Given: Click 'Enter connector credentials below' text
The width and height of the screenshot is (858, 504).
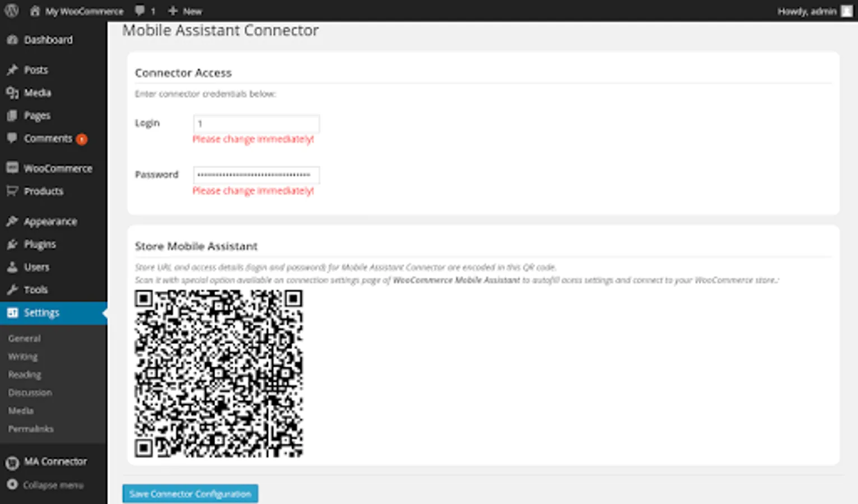Looking at the screenshot, I should tap(205, 94).
